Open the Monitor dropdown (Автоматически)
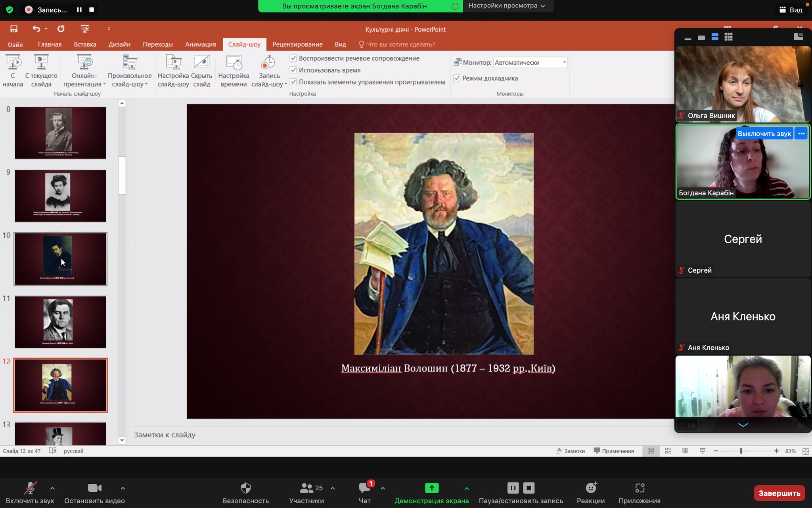 click(530, 62)
